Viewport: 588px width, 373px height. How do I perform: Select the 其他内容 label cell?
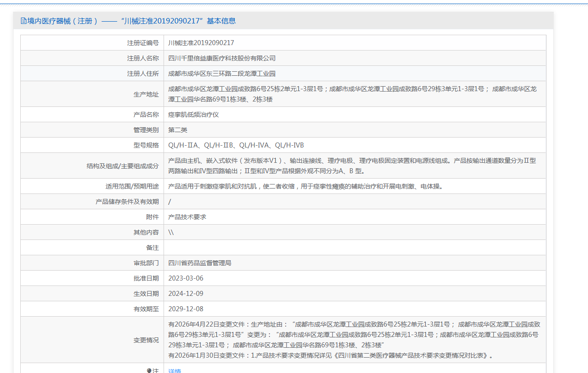(x=92, y=232)
